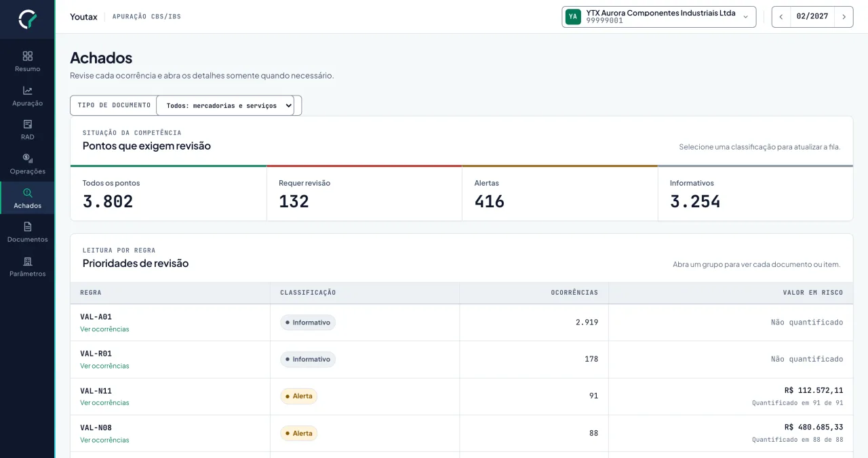Go to the next period
Viewport: 868px width, 458px height.
click(x=844, y=17)
